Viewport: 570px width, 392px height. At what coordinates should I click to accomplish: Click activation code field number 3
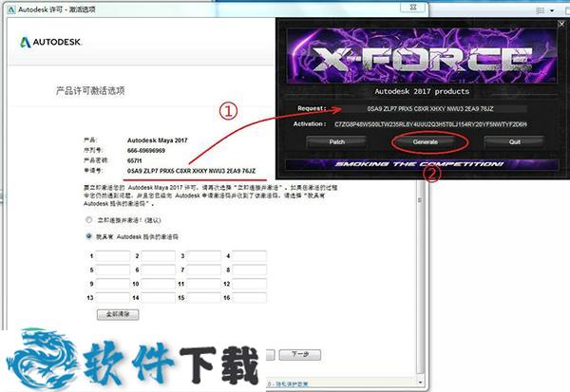203,255
